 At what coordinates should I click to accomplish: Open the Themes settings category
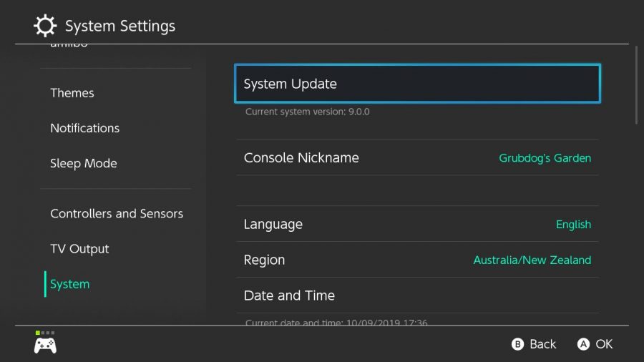pyautogui.click(x=72, y=93)
